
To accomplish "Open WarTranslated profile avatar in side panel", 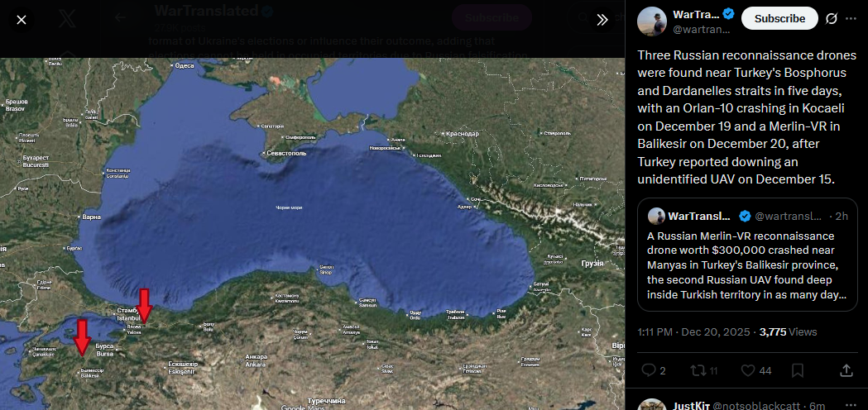I will 651,21.
